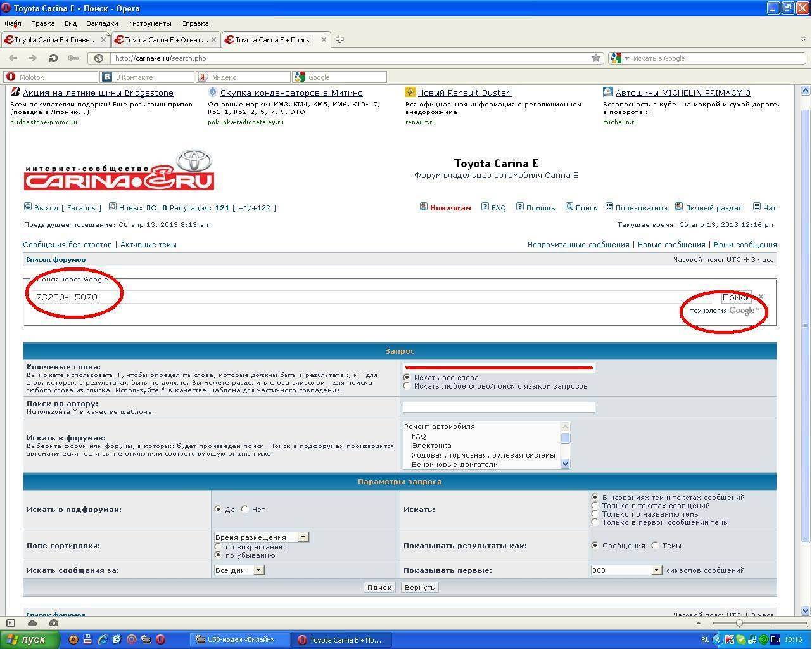The height and width of the screenshot is (649, 812).
Task: Adjust the zoom slider in status bar
Action: pos(739,623)
